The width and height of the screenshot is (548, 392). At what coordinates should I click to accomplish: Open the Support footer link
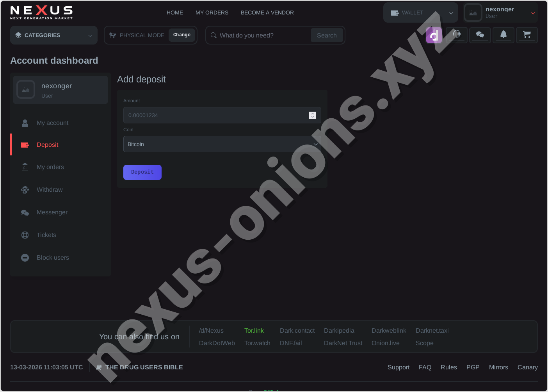tap(399, 367)
